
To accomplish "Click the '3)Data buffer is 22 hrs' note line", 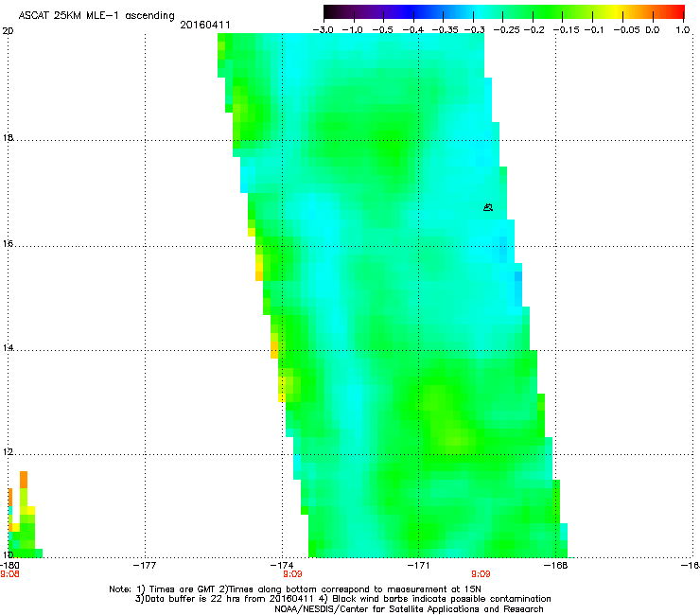I will [x=342, y=599].
